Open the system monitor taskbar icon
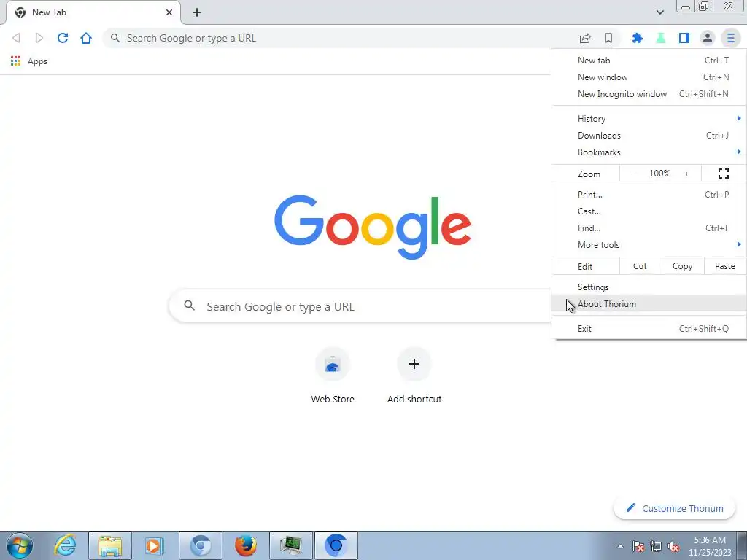Viewport: 747px width, 560px height. tap(291, 545)
